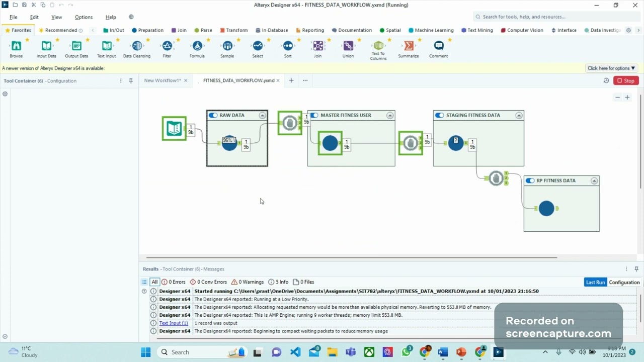Switch to the Preparation tool category
Screen dimensions: 644x362
click(147, 30)
